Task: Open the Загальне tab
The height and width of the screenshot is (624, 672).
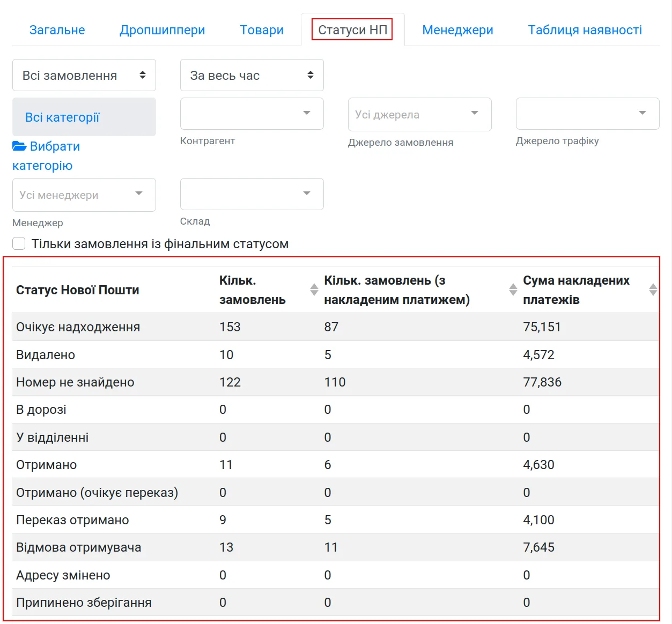Action: [x=57, y=30]
